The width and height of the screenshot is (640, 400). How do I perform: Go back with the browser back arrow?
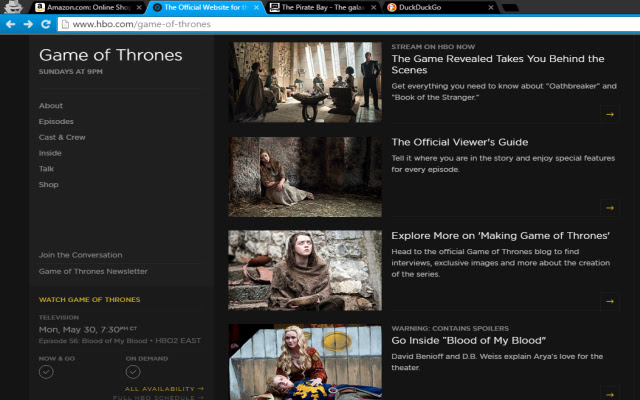(x=10, y=24)
